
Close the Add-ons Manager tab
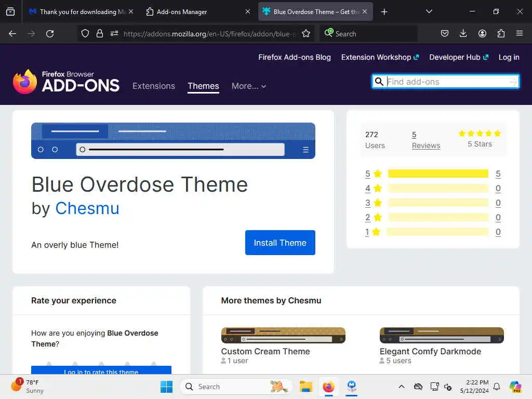(248, 11)
